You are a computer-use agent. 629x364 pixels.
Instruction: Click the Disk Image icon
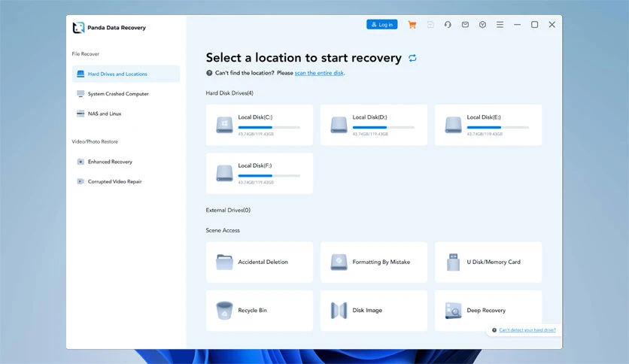339,311
